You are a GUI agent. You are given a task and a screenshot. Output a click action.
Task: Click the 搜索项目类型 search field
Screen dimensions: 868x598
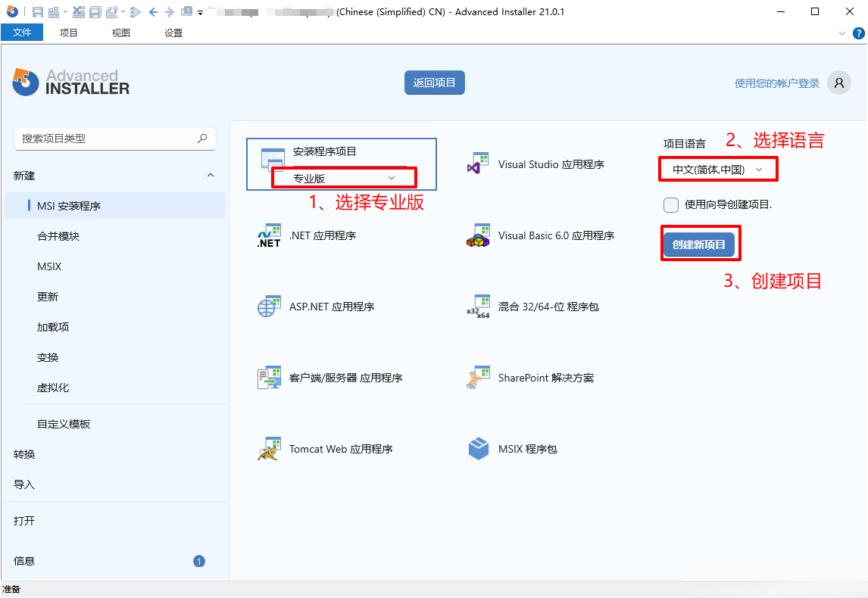click(x=115, y=139)
